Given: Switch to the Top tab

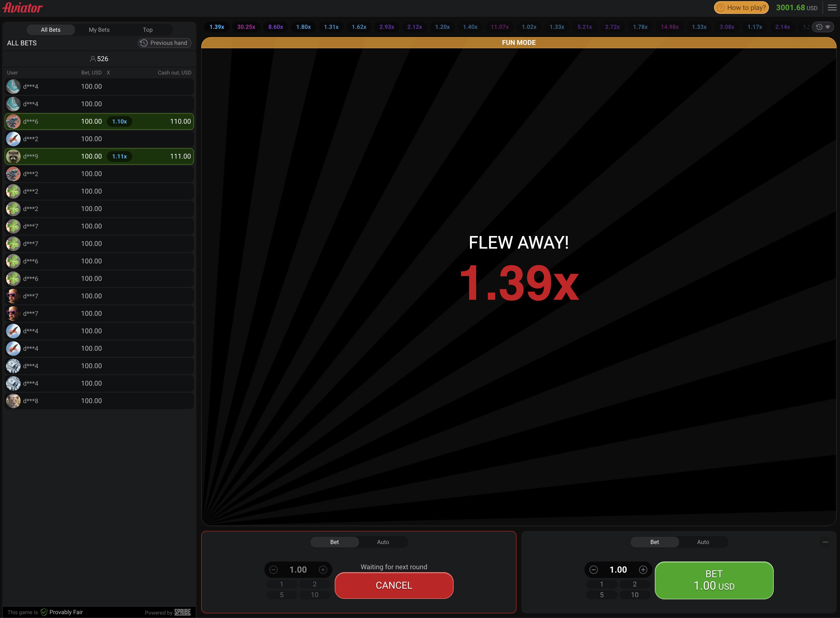Looking at the screenshot, I should pyautogui.click(x=147, y=30).
